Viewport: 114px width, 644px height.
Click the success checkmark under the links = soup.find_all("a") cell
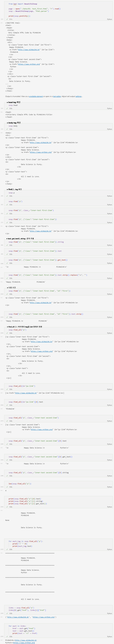coord(7,613)
